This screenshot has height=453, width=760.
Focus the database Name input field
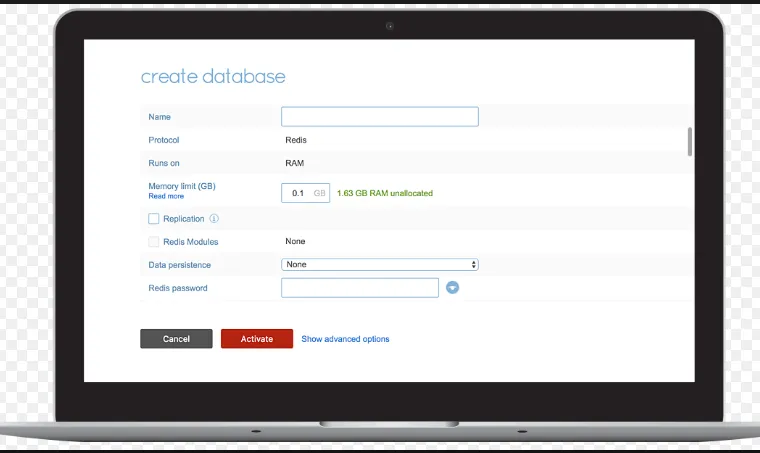point(380,117)
